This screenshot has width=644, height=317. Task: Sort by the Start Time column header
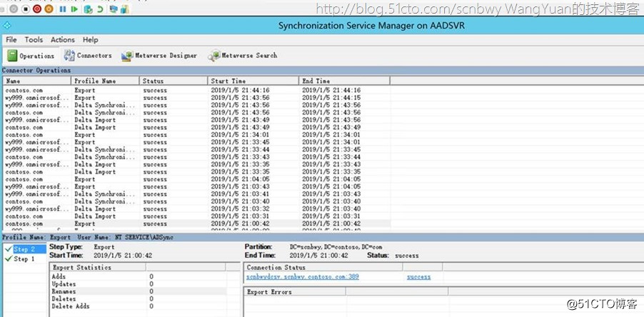click(253, 81)
